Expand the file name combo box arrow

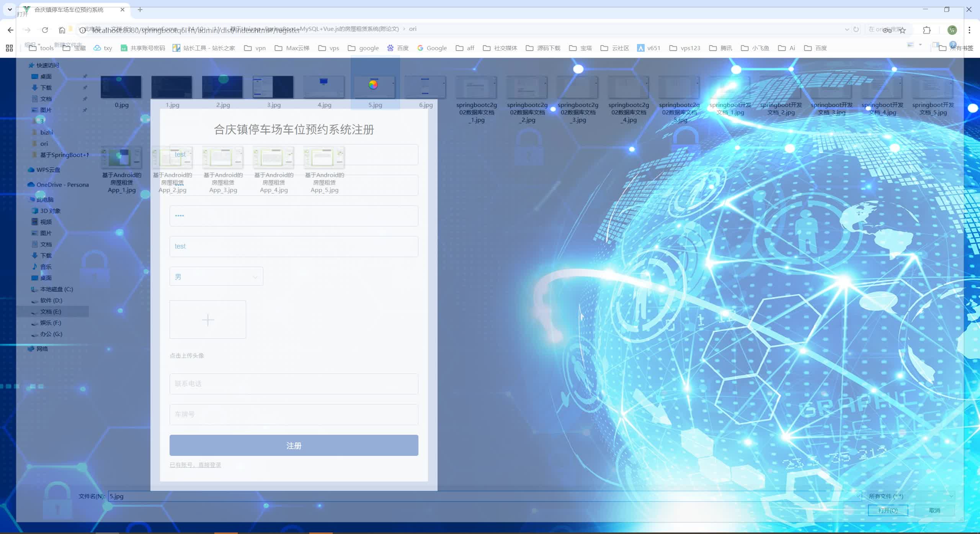pos(858,496)
